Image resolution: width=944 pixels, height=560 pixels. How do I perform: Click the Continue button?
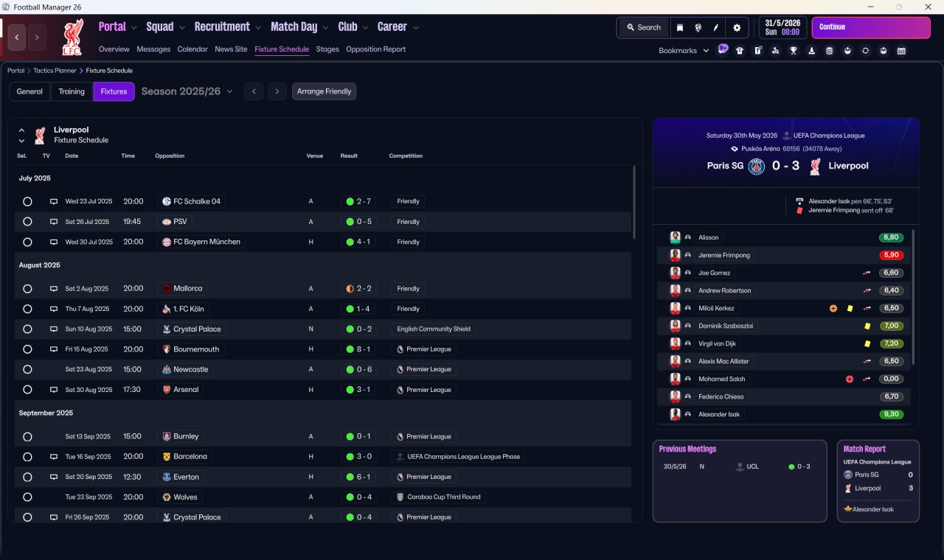[871, 27]
